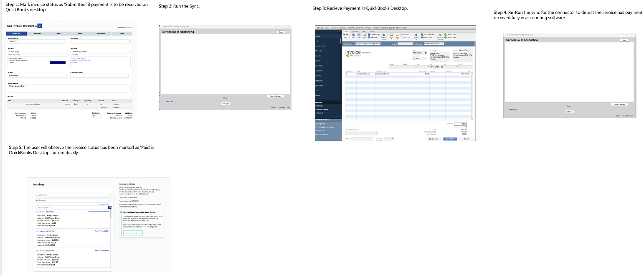Click the Memorize icon in QuickBooks ribbon
Image resolution: width=644 pixels, height=276 pixels.
click(x=369, y=37)
